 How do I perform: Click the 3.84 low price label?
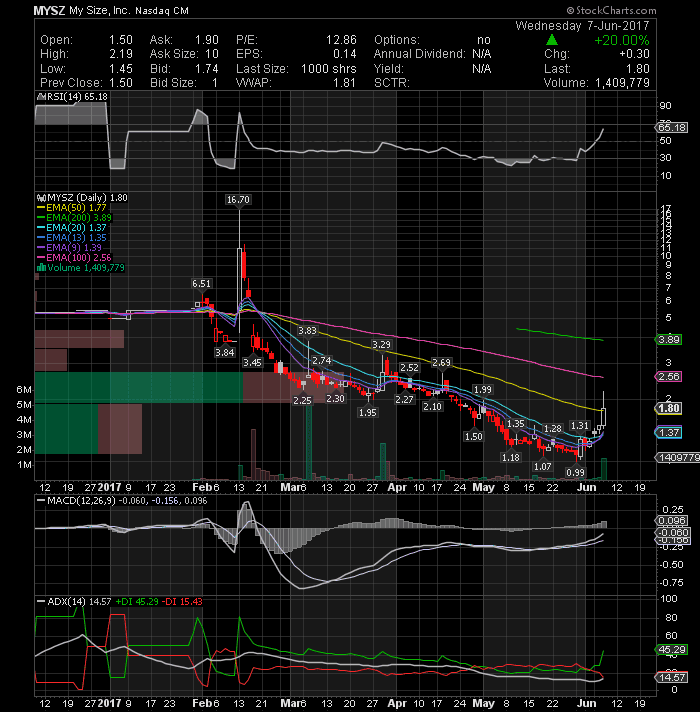pyautogui.click(x=225, y=352)
